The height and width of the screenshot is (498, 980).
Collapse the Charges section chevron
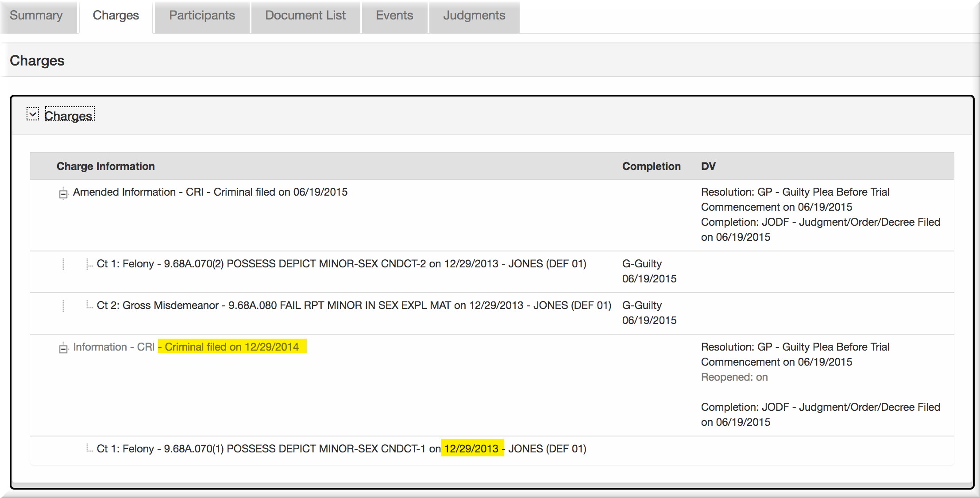point(32,114)
